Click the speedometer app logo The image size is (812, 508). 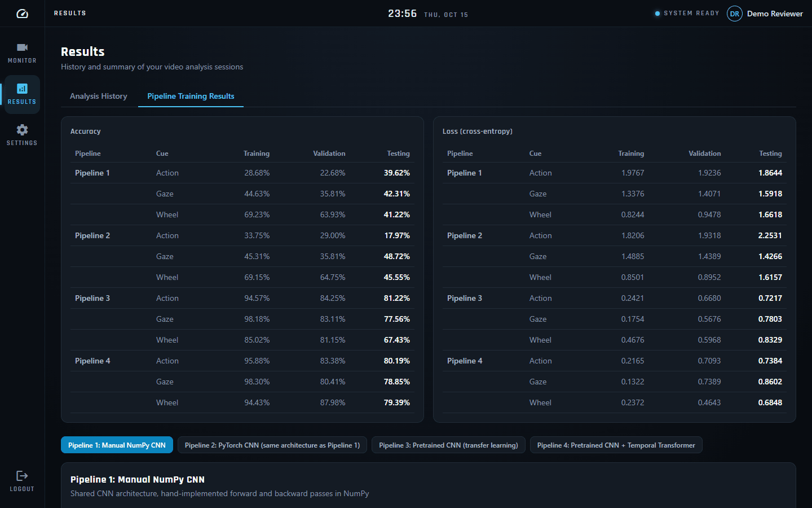click(x=22, y=14)
